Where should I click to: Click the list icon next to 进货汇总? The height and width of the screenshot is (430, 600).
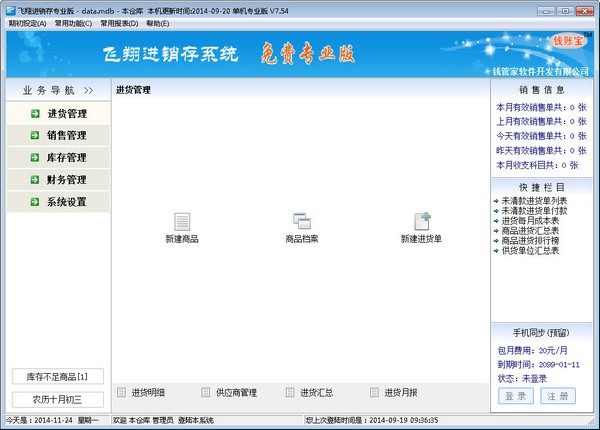pos(290,392)
